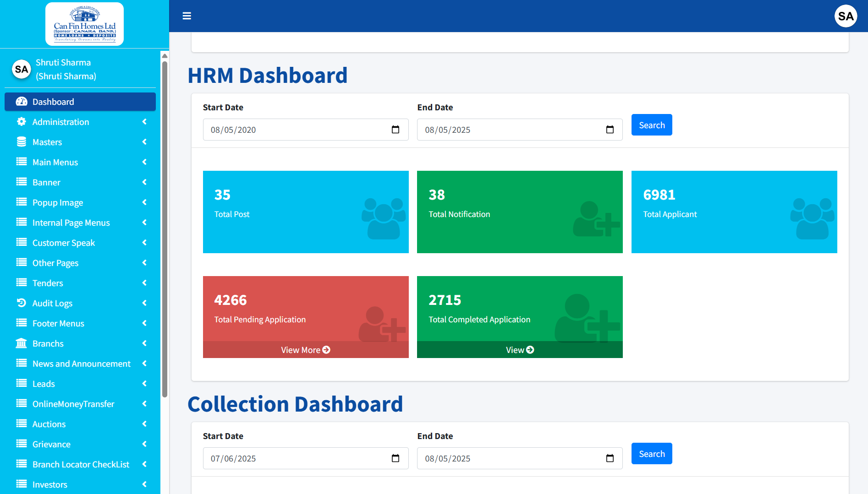This screenshot has width=868, height=494.
Task: Click View More on Pending Application card
Action: [305, 350]
